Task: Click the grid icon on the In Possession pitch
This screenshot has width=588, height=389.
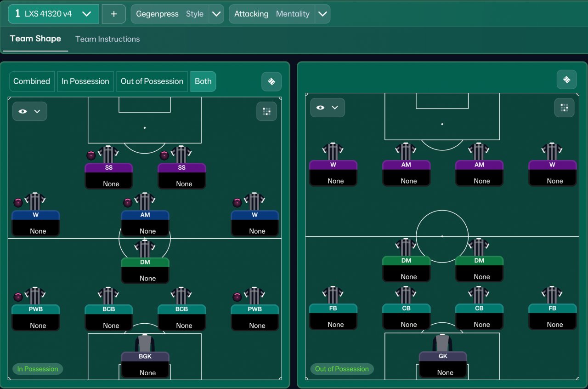Action: pos(266,111)
